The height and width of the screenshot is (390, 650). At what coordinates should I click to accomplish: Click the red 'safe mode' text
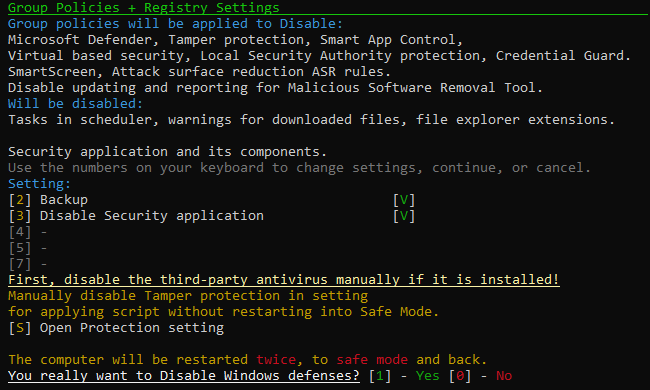[x=372, y=360]
